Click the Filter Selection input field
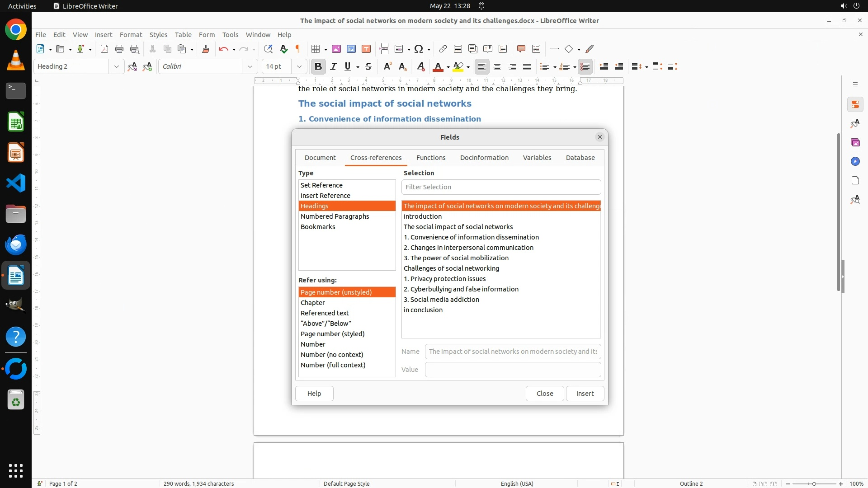This screenshot has height=488, width=868. pos(501,187)
